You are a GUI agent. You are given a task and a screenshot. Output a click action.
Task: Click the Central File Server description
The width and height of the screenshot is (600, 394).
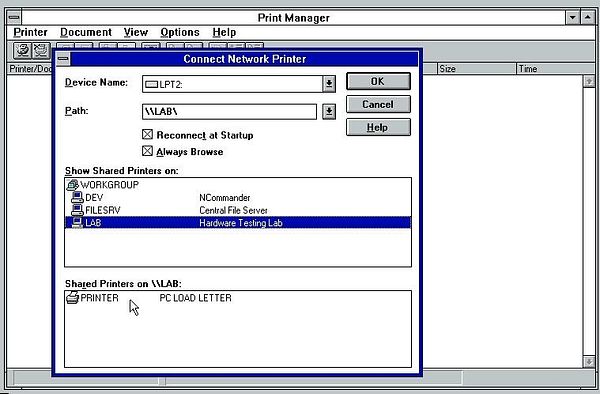click(233, 210)
